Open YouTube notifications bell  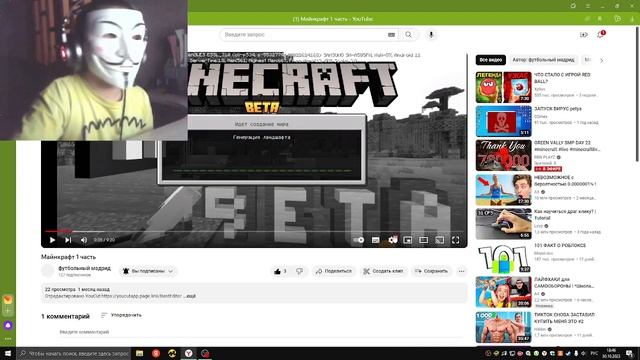pyautogui.click(x=600, y=35)
